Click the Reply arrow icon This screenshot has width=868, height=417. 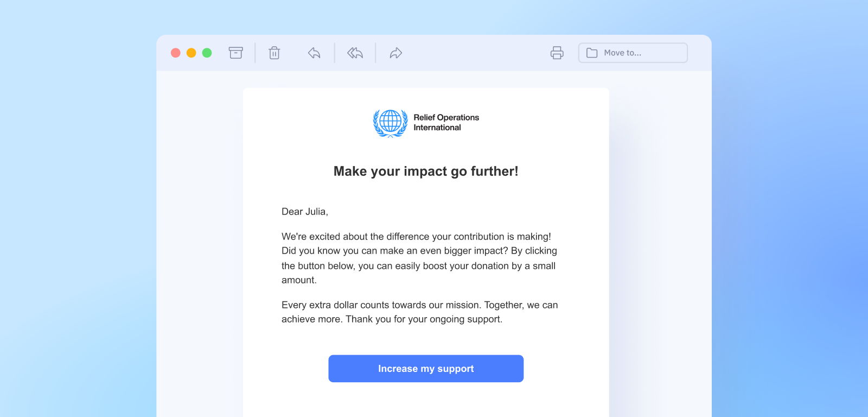(x=314, y=53)
